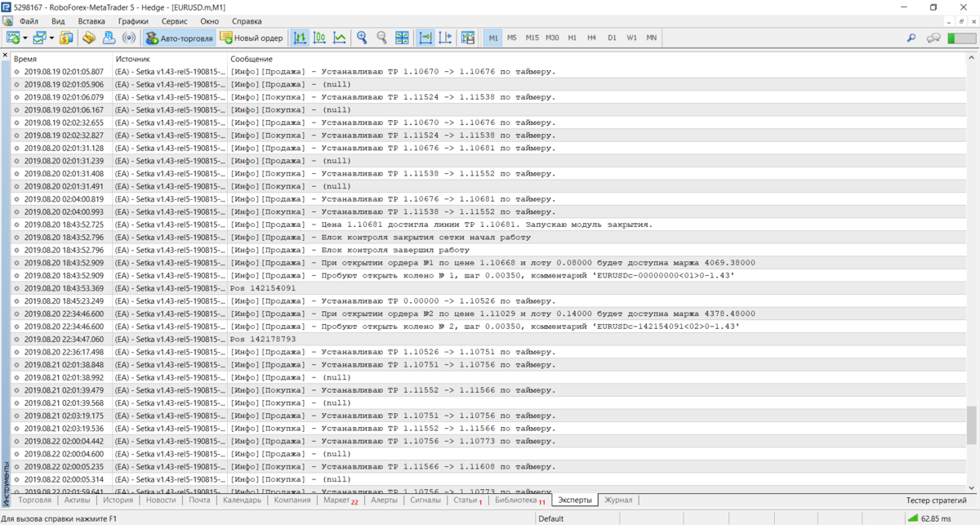
Task: Open search magnifier icon in toolbar
Action: (912, 38)
